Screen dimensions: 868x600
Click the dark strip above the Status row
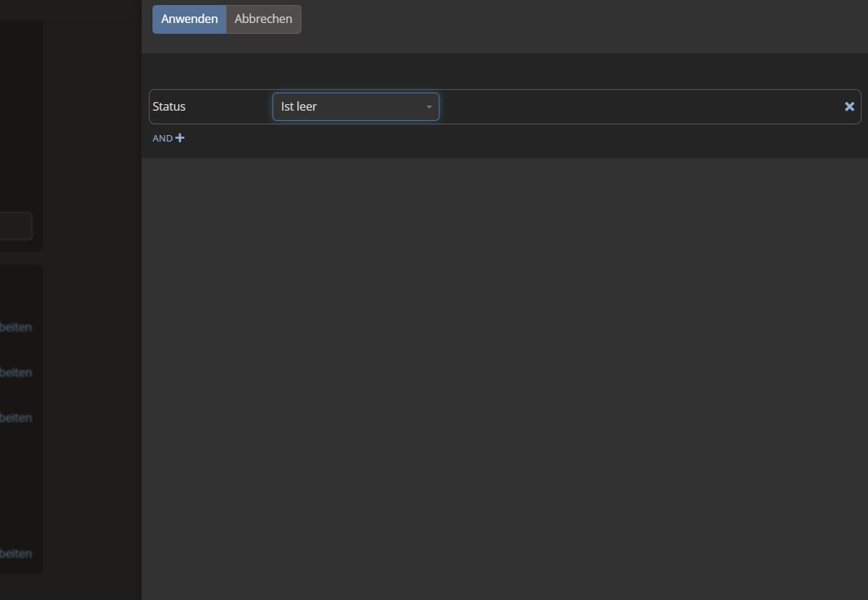pyautogui.click(x=503, y=70)
